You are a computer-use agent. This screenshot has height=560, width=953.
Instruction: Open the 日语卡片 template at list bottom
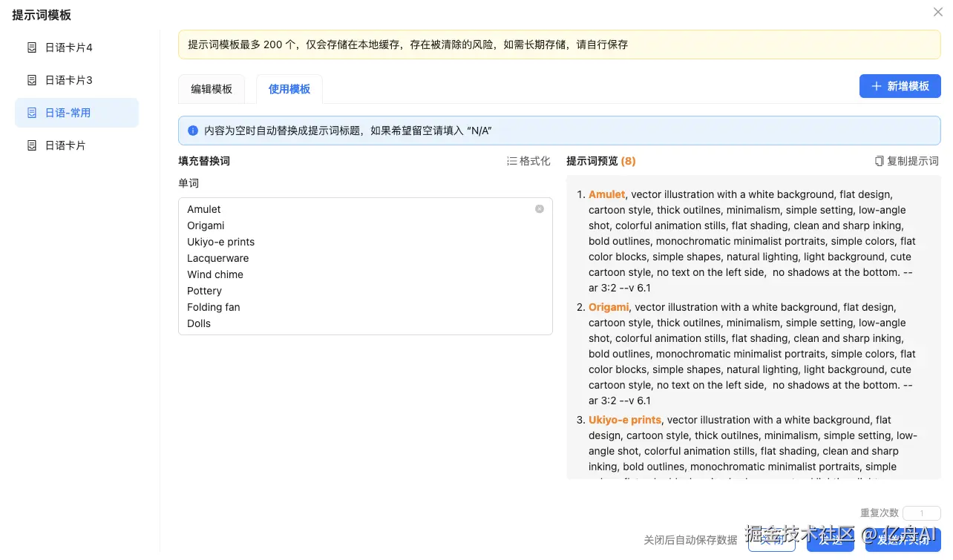click(76, 145)
